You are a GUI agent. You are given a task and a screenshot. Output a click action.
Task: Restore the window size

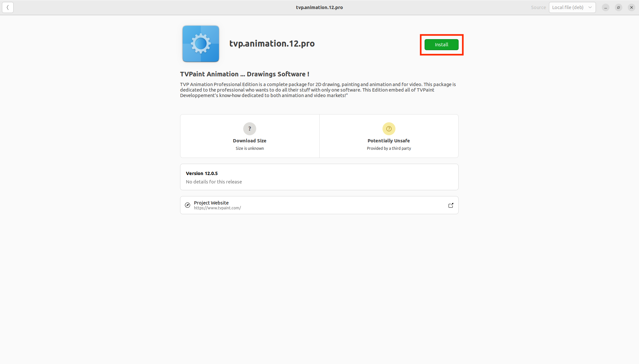(619, 7)
